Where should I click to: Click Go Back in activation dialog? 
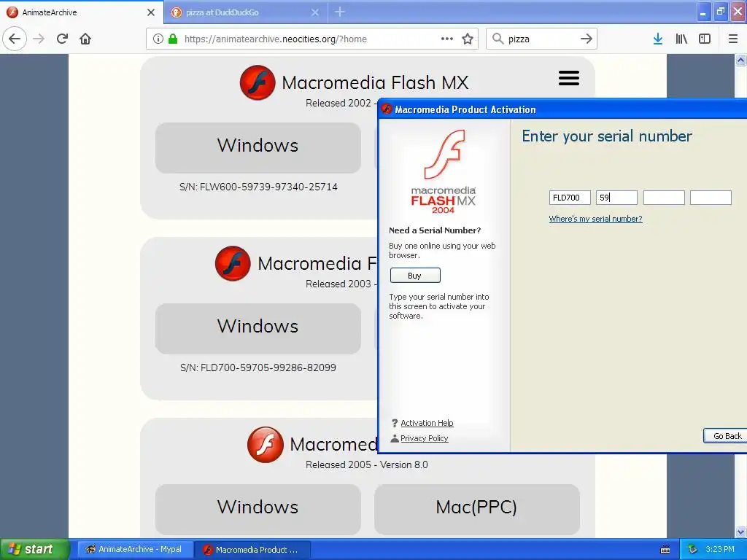point(727,436)
